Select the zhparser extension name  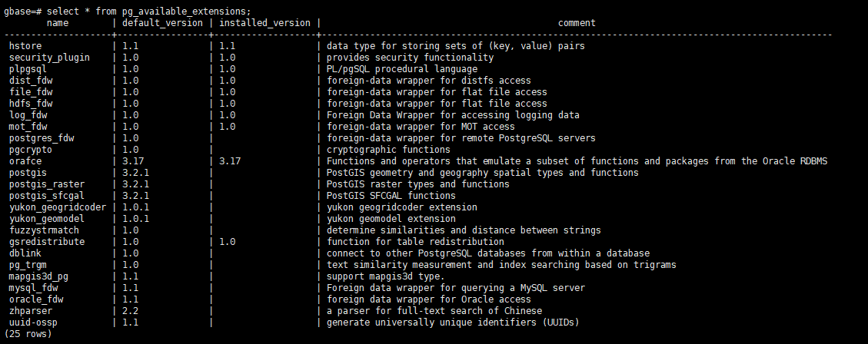pyautogui.click(x=31, y=311)
